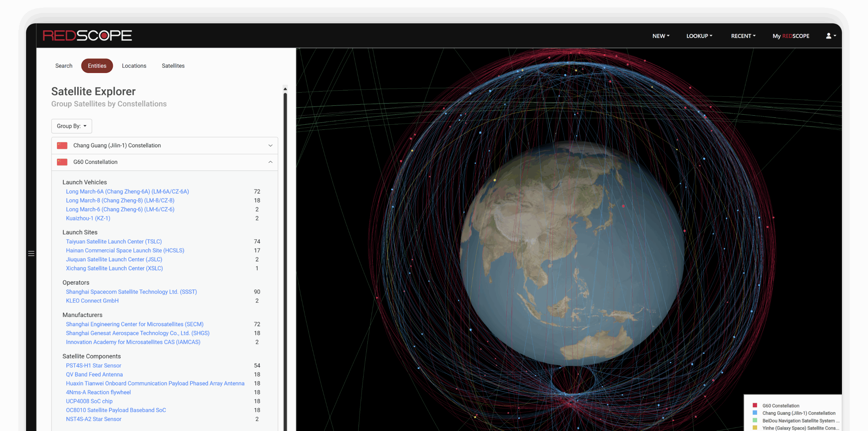Click the China flag beside G60 Constellation

[x=62, y=162]
